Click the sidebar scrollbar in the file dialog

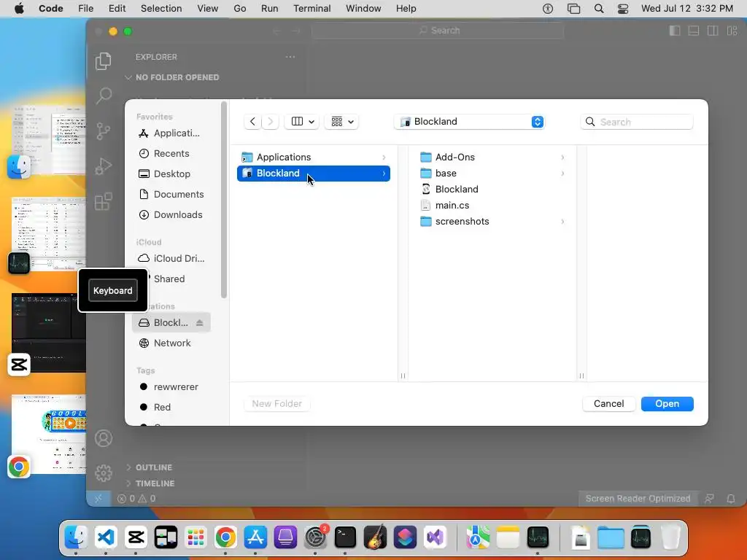[224, 200]
